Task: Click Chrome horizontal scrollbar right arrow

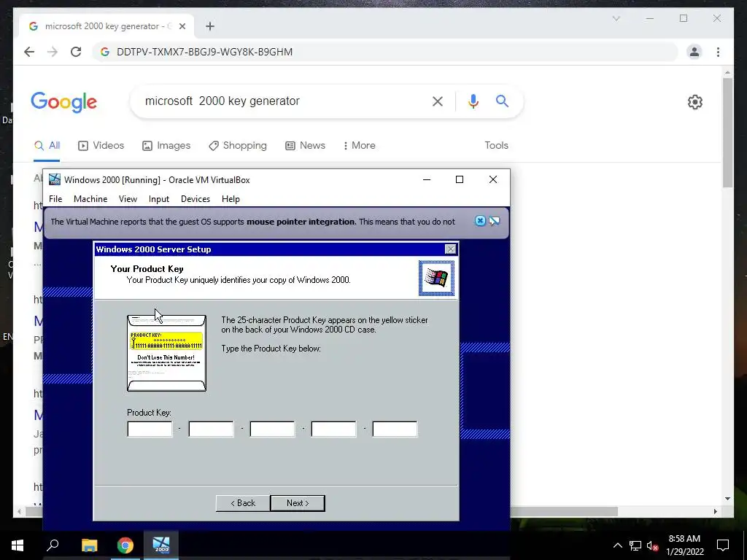Action: [715, 511]
